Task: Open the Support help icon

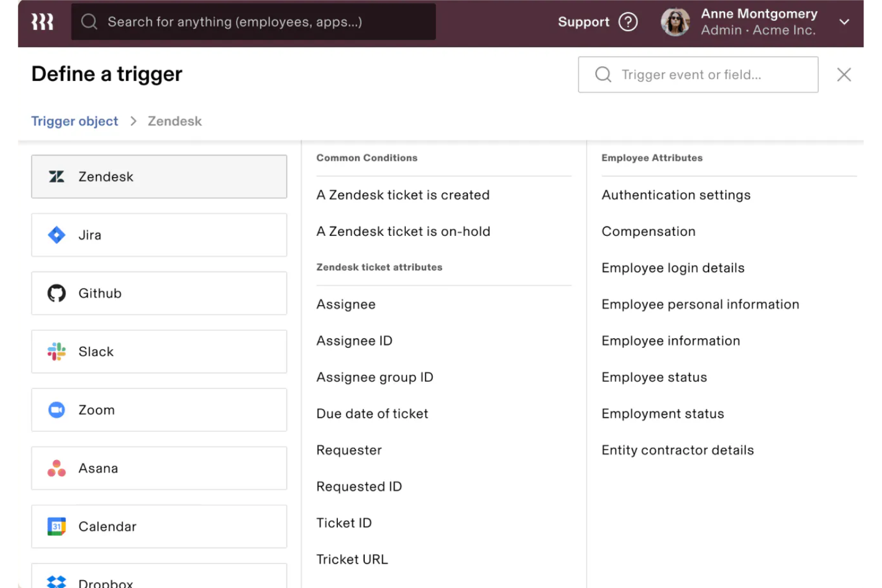Action: point(628,21)
